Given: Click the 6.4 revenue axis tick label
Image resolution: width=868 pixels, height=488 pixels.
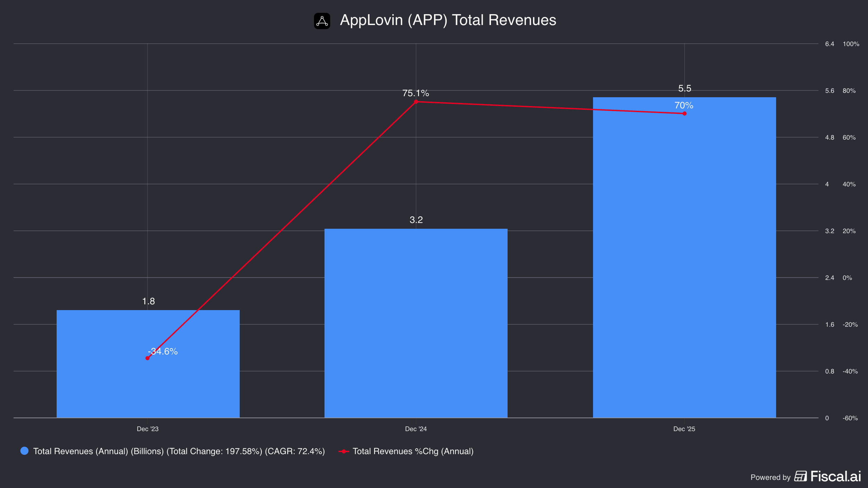Looking at the screenshot, I should click(x=830, y=44).
